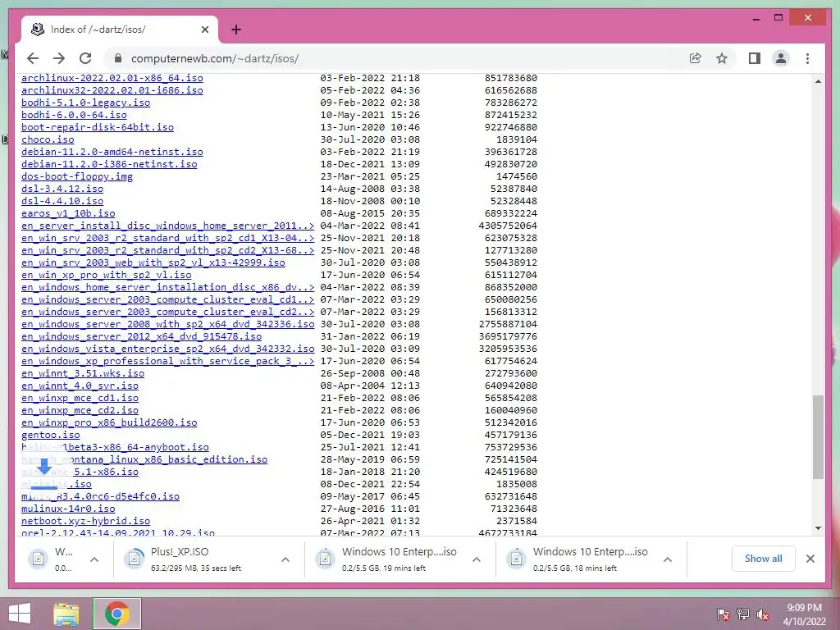Open en_winnt_3.51.wks.iso link
The image size is (840, 630).
(83, 374)
